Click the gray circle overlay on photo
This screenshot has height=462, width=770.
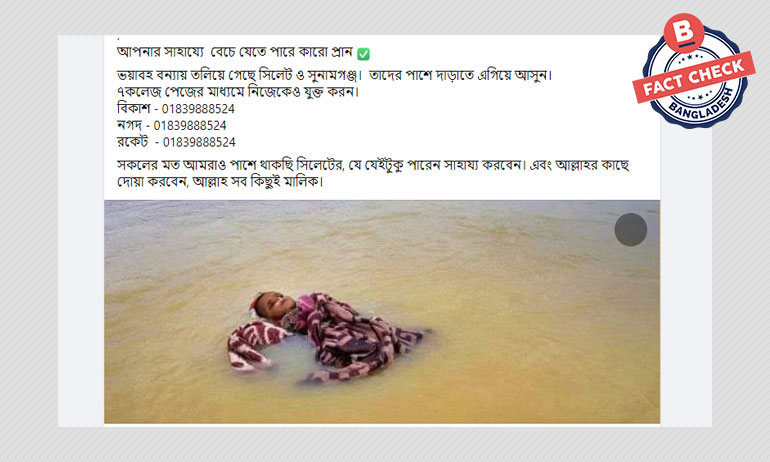[x=631, y=230]
